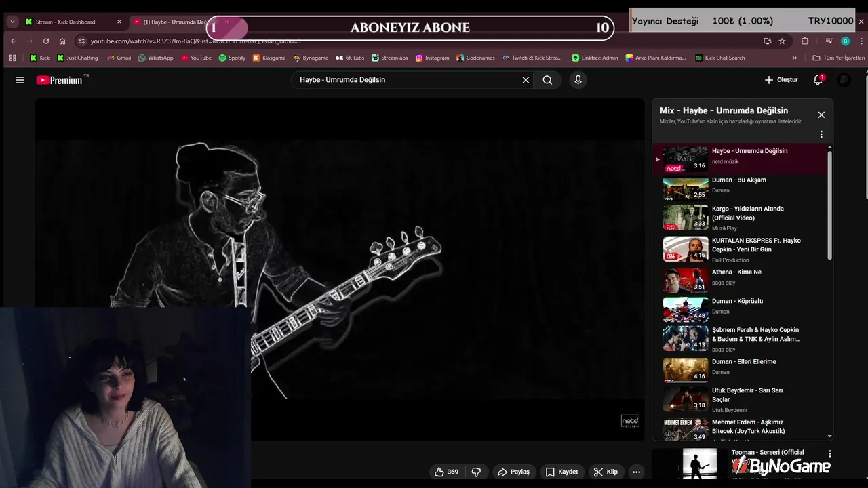
Task: Create a clip with Klip button
Action: point(606,472)
